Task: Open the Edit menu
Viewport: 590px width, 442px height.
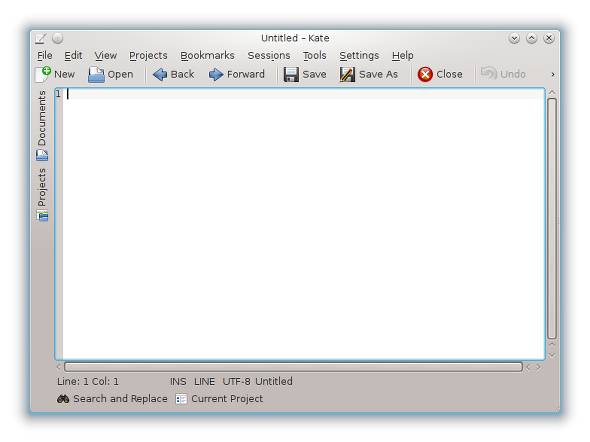Action: (x=73, y=56)
